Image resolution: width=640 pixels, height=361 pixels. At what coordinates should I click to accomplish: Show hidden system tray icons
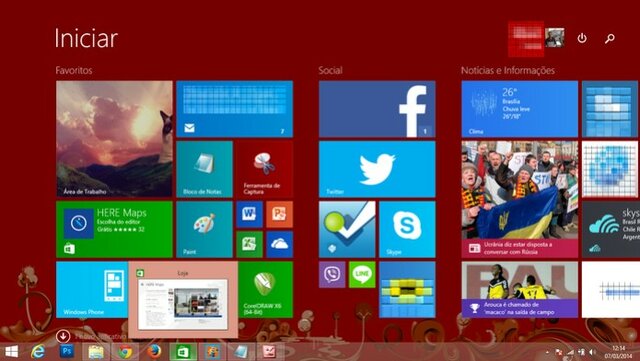[547, 352]
